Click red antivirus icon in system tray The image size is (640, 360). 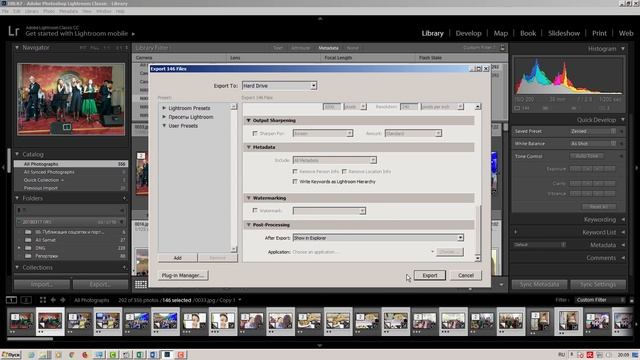[590, 355]
